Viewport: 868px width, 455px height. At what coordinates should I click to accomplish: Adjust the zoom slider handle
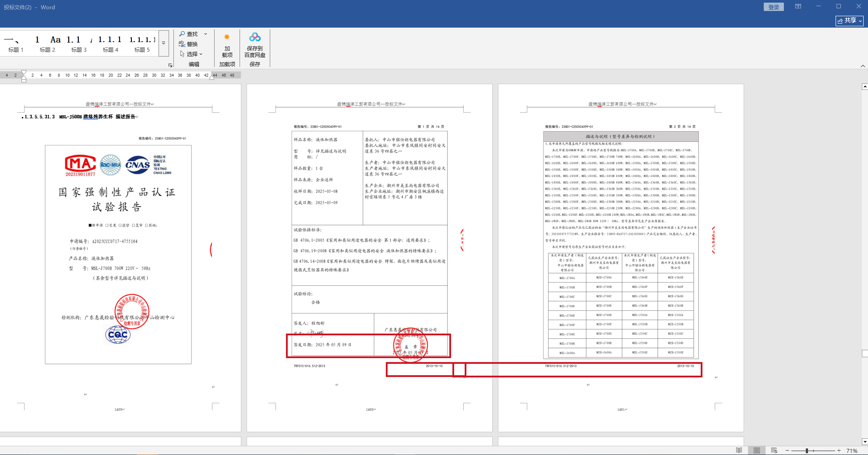(807, 451)
